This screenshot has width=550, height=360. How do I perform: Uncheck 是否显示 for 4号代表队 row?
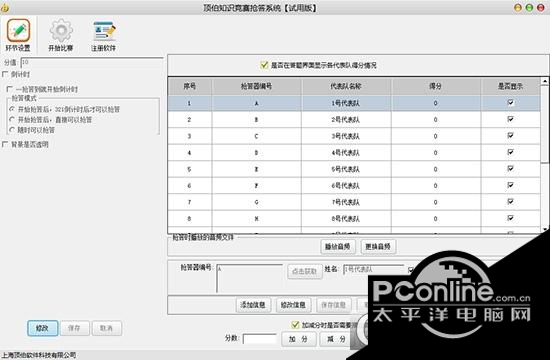click(x=511, y=152)
